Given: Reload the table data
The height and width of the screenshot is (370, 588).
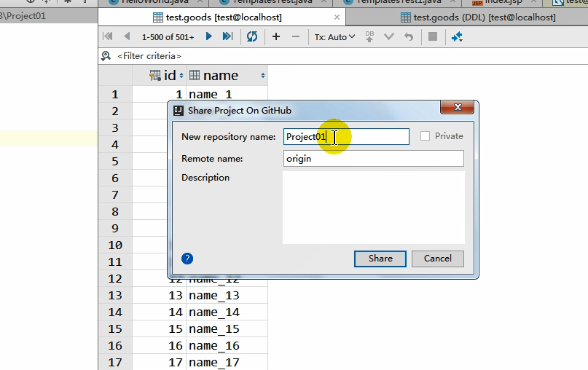Looking at the screenshot, I should pyautogui.click(x=252, y=36).
